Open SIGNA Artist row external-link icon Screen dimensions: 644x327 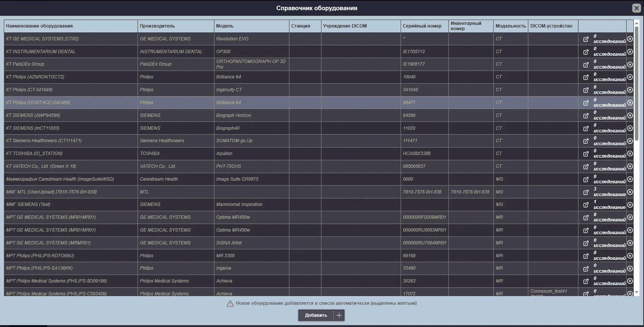coord(586,243)
